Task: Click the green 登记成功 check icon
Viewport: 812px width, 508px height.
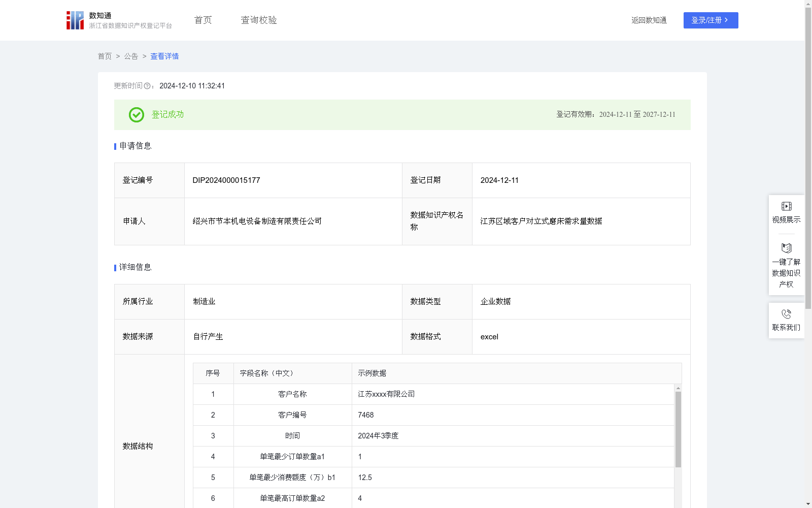Action: [x=136, y=115]
